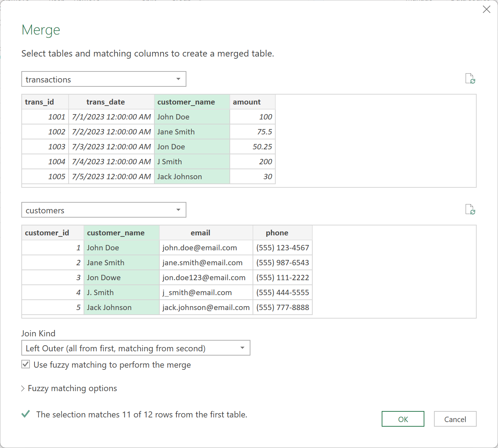This screenshot has width=498, height=448.
Task: Select the trans_id column header
Action: [x=39, y=102]
